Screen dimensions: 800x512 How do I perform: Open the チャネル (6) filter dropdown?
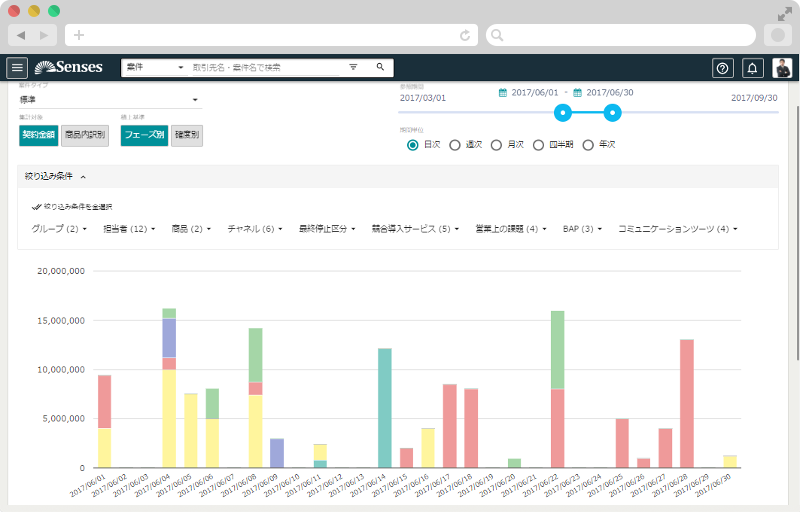click(x=254, y=229)
